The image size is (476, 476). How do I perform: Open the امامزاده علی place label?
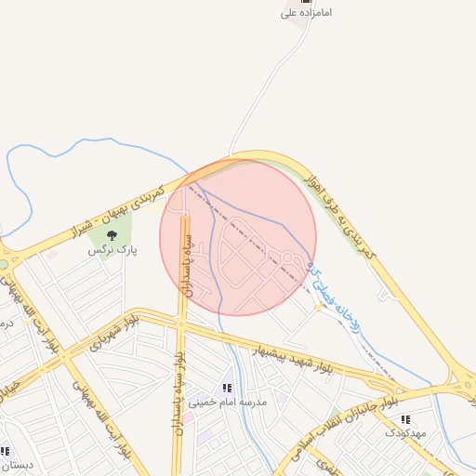(x=306, y=13)
